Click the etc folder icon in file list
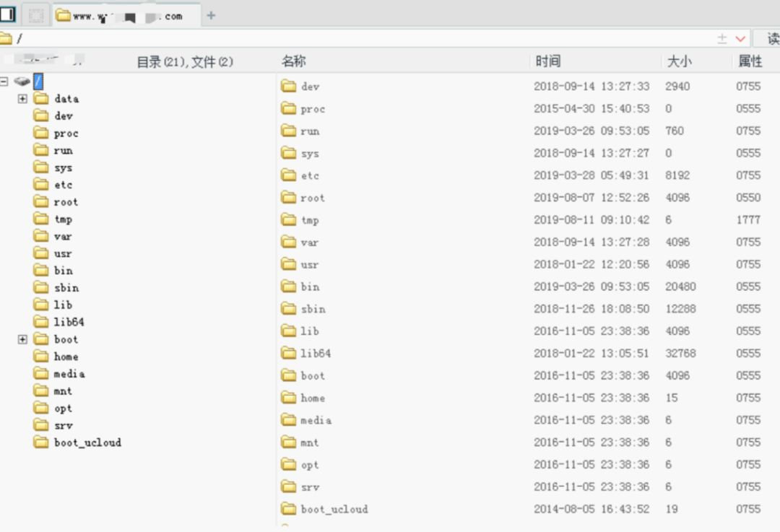Screen dimensions: 780x532 click(x=289, y=175)
